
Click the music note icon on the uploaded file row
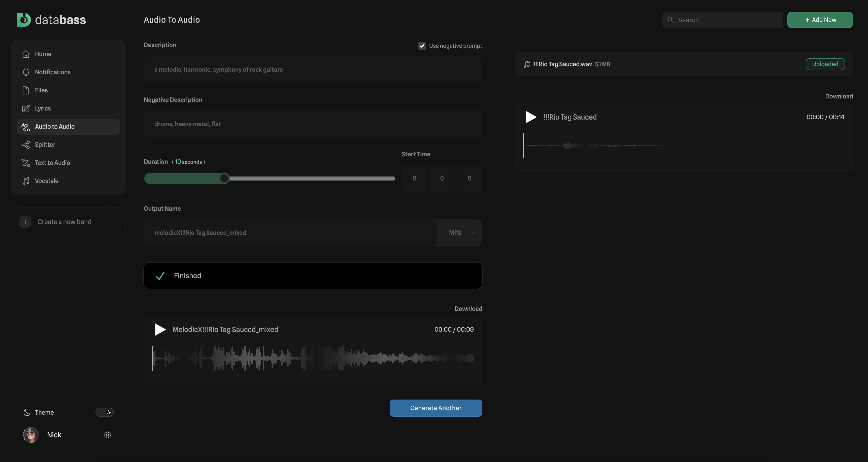[527, 64]
